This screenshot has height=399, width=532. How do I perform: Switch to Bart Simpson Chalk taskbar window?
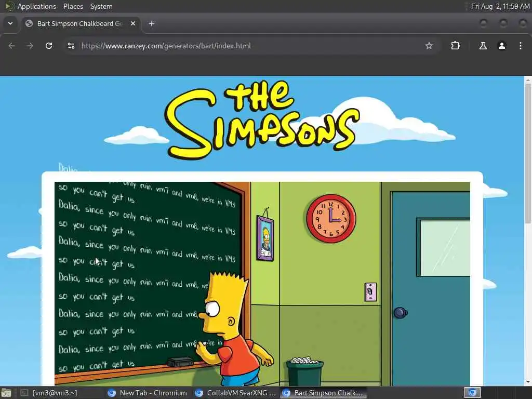pyautogui.click(x=323, y=393)
